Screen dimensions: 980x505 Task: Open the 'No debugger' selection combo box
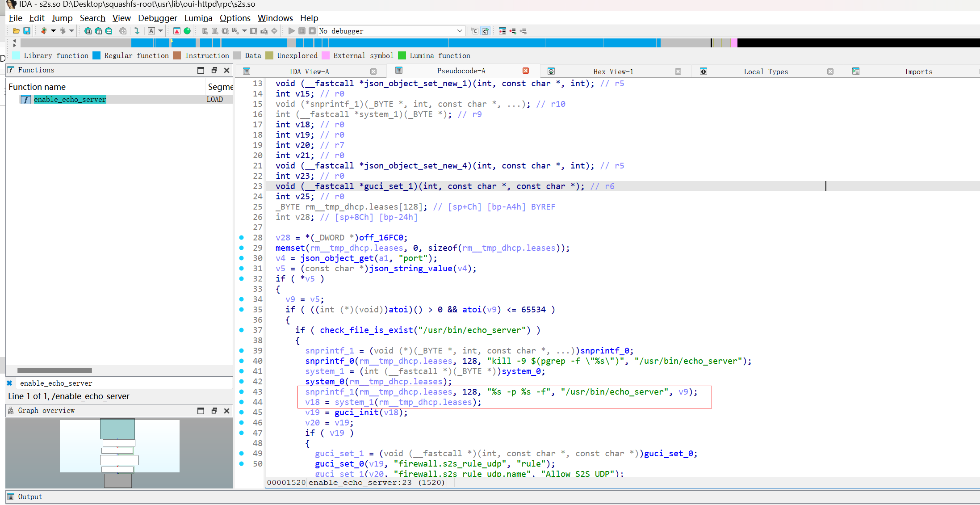(x=391, y=31)
